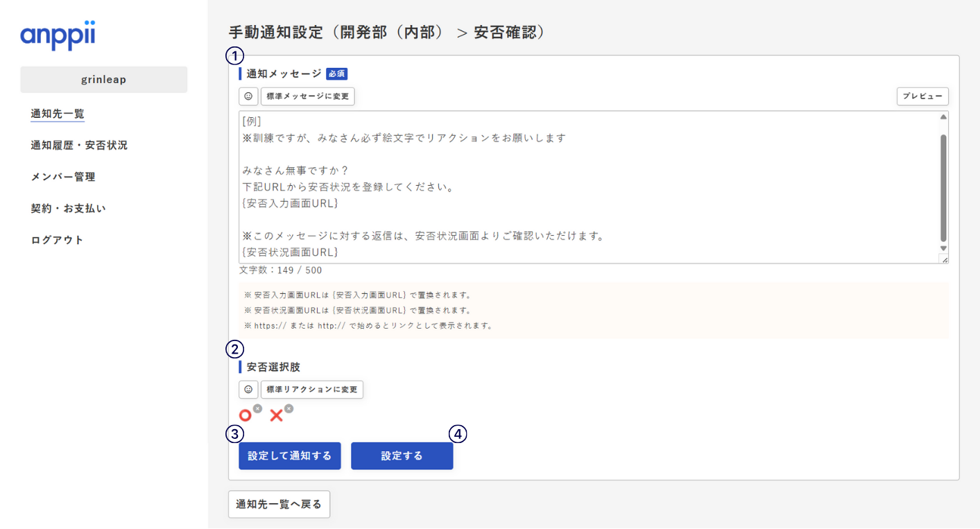Remove the red cross reaction option
Image resolution: width=980 pixels, height=529 pixels.
pos(289,408)
